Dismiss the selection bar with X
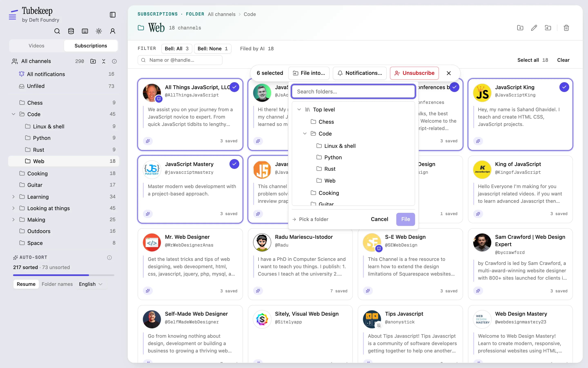This screenshot has width=588, height=368. click(449, 73)
